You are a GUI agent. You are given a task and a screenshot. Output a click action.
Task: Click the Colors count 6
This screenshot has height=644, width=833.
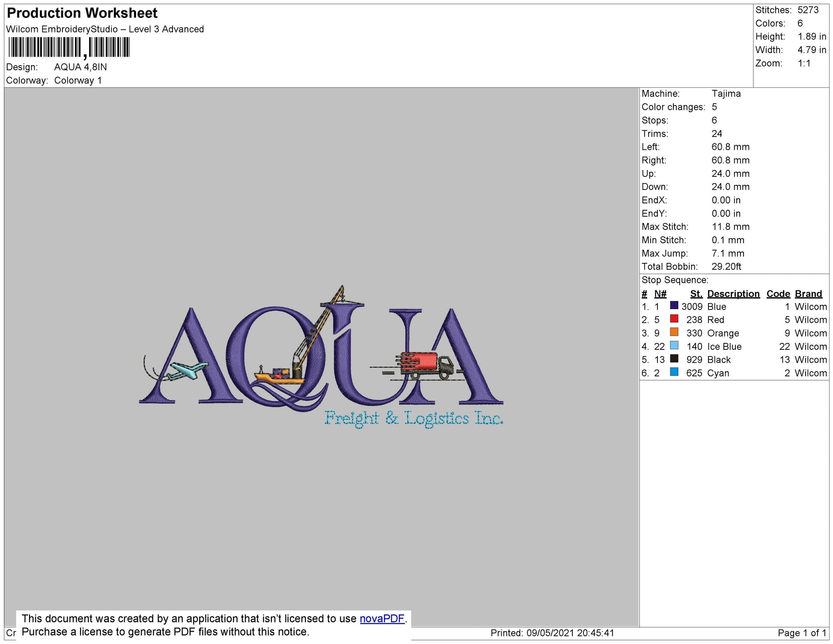(800, 23)
